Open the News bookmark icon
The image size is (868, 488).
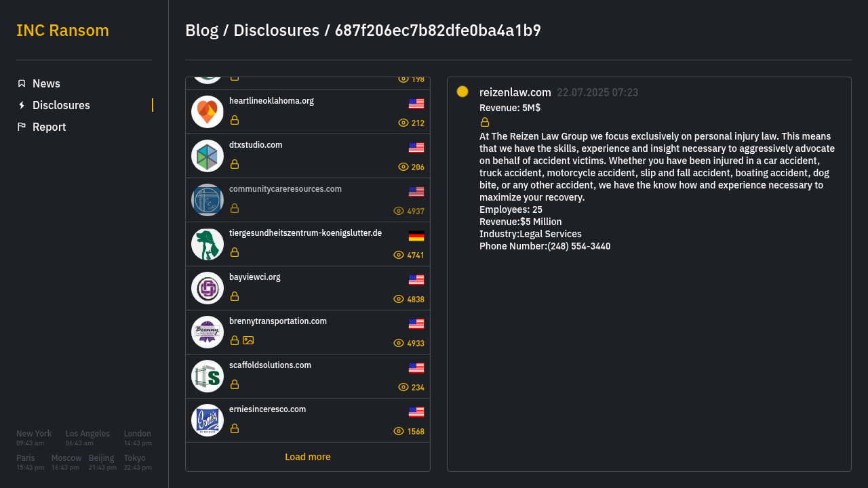(x=22, y=83)
